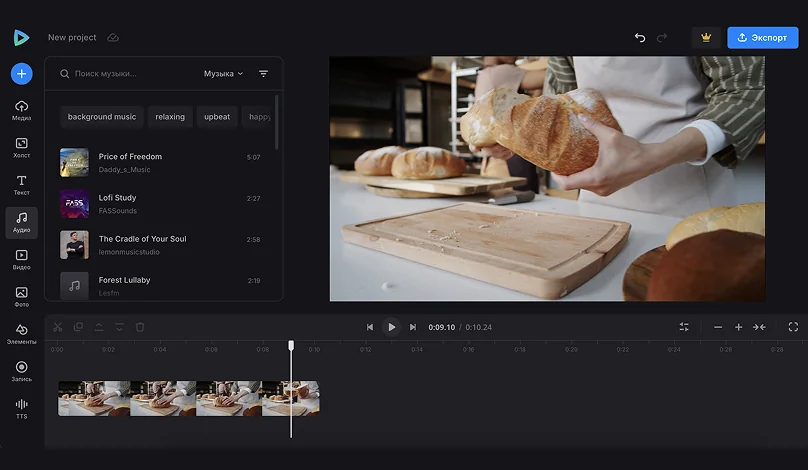Click the lemonmusicstudio artist name
This screenshot has width=808, height=470.
coord(129,252)
